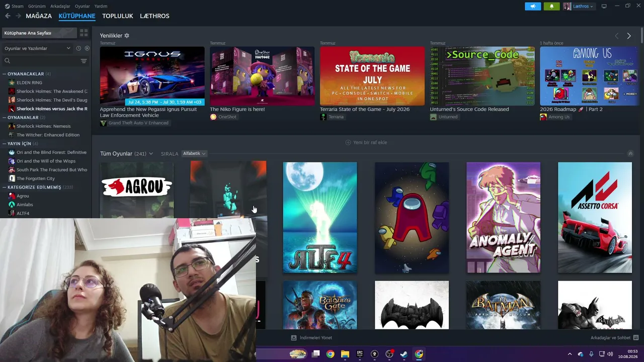Go back with the left arrow navigation
The image size is (644, 362).
(x=8, y=16)
